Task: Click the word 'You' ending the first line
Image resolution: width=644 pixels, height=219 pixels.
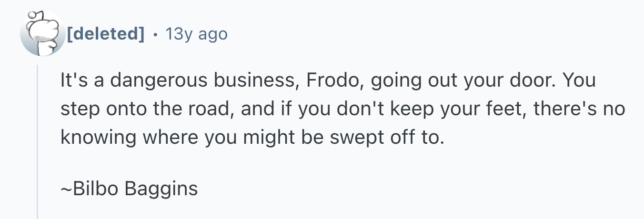Action: point(580,80)
